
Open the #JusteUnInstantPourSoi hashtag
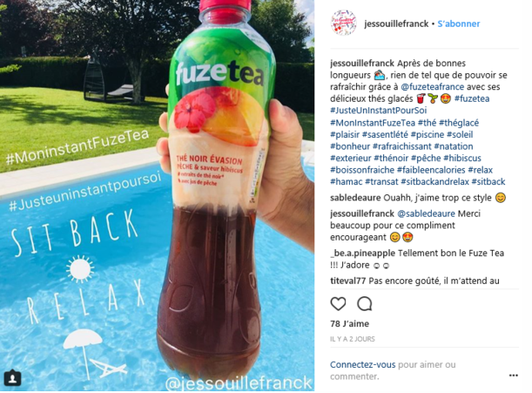click(x=378, y=111)
